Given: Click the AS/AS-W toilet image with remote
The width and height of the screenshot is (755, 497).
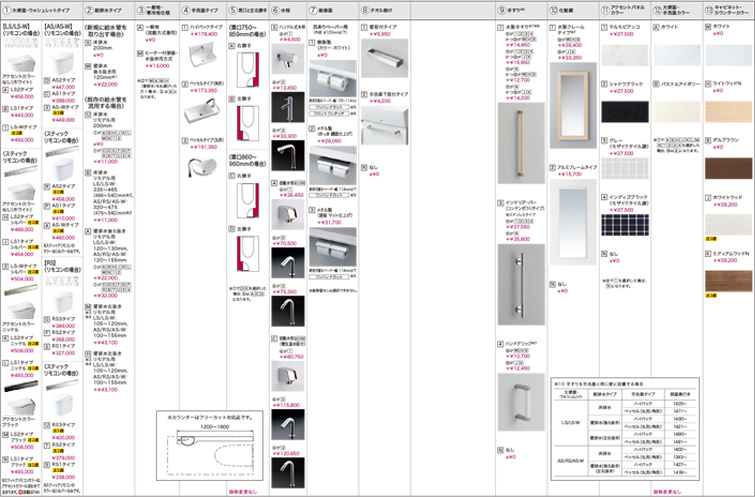Looking at the screenshot, I should pyautogui.click(x=62, y=63).
